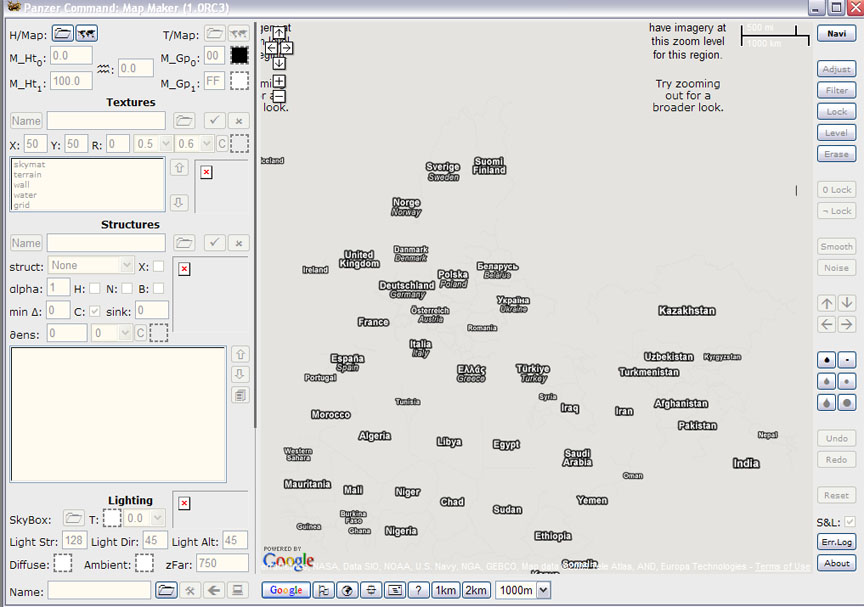Select 'skymat' in the textures list
This screenshot has width=864, height=607.
[29, 164]
